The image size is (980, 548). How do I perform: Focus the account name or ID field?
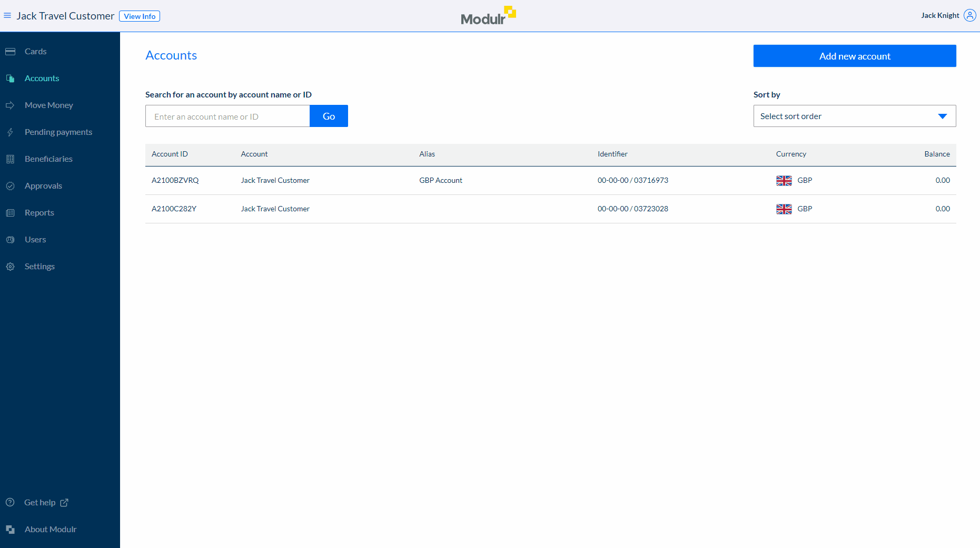pos(227,116)
